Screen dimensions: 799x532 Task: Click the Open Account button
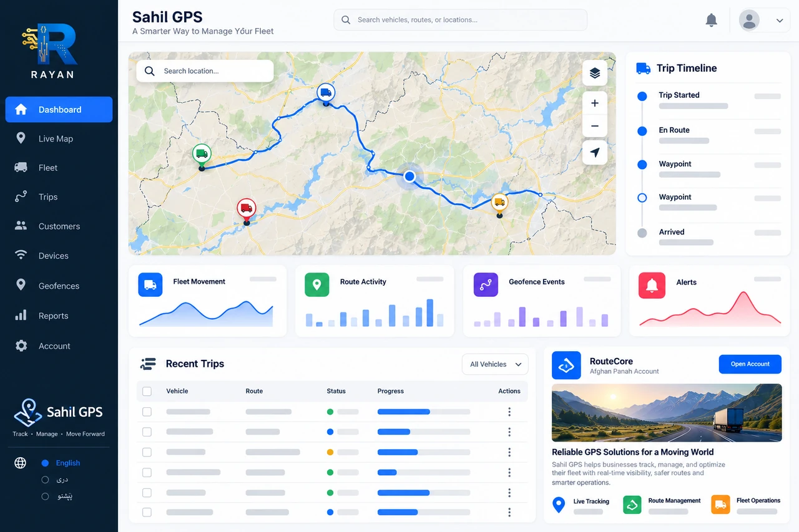coord(750,364)
